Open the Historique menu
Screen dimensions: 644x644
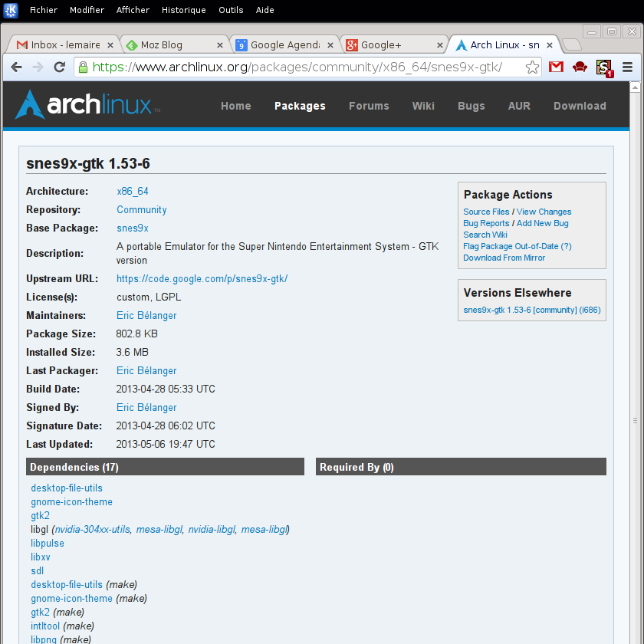[183, 10]
